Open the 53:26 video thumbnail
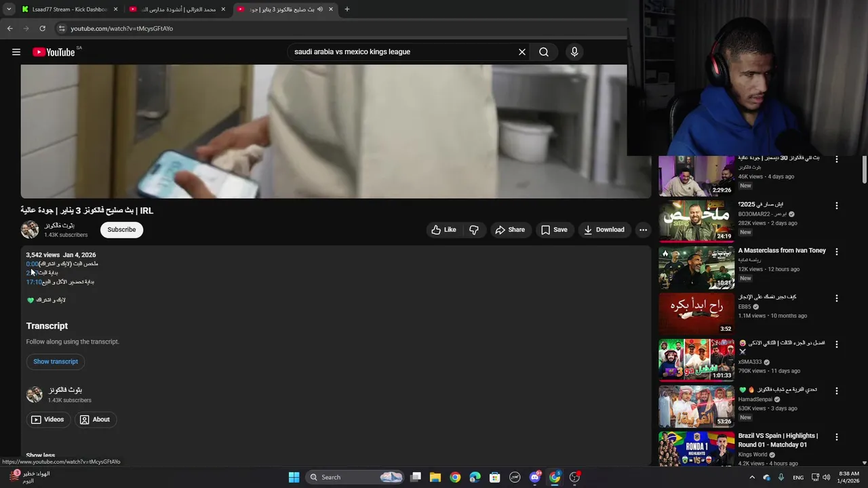 point(696,406)
